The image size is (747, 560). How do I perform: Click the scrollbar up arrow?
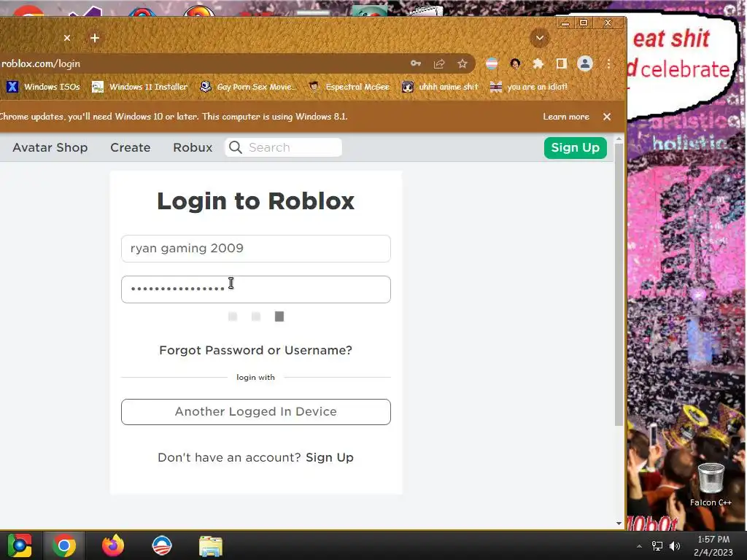pyautogui.click(x=619, y=139)
